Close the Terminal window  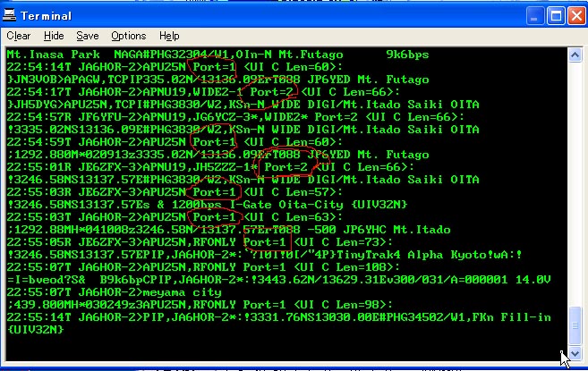pyautogui.click(x=576, y=16)
